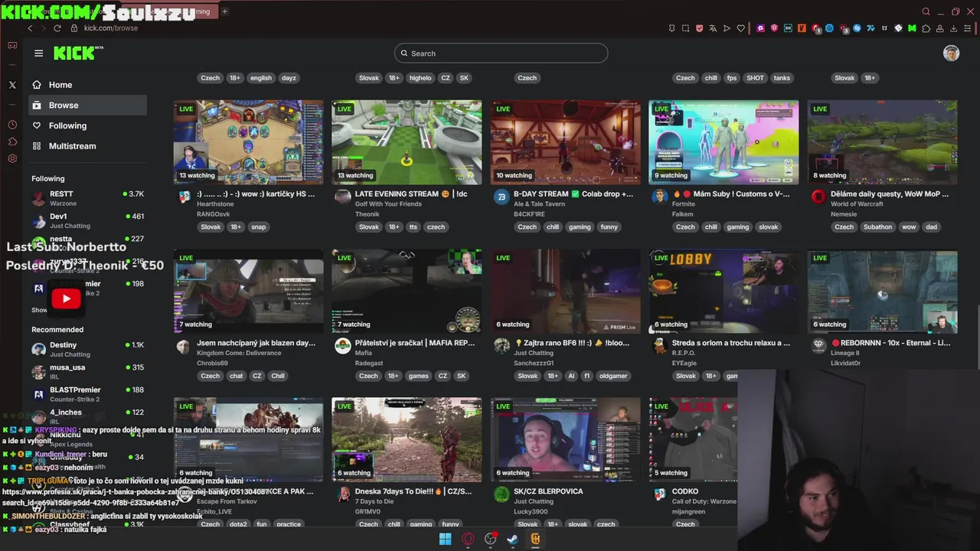The image size is (980, 551).
Task: Open Radegast channel avatar icon
Action: [x=343, y=346]
